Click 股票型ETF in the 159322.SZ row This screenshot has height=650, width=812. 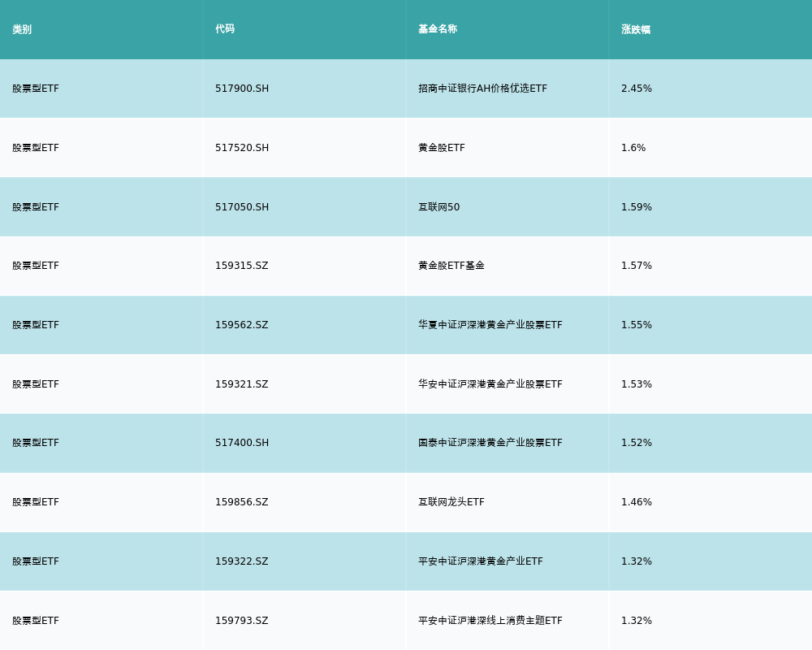point(36,561)
